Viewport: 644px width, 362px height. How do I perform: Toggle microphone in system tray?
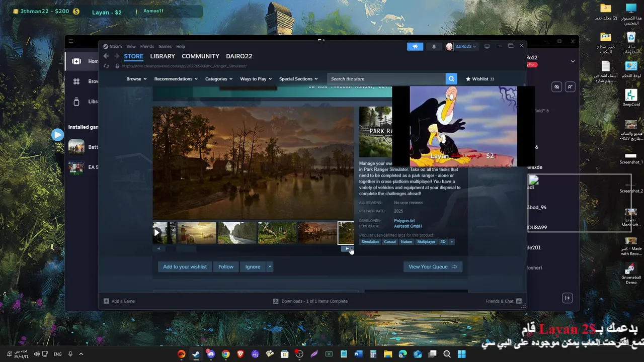coord(70,354)
